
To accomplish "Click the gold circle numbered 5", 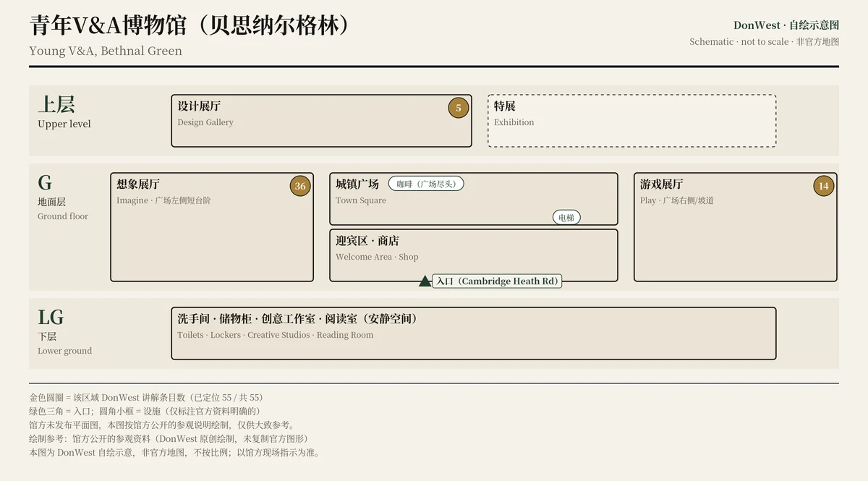I will [458, 108].
